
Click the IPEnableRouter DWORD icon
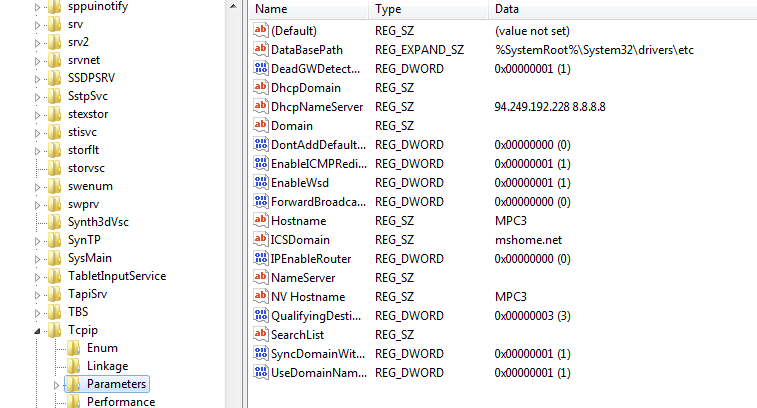click(261, 258)
